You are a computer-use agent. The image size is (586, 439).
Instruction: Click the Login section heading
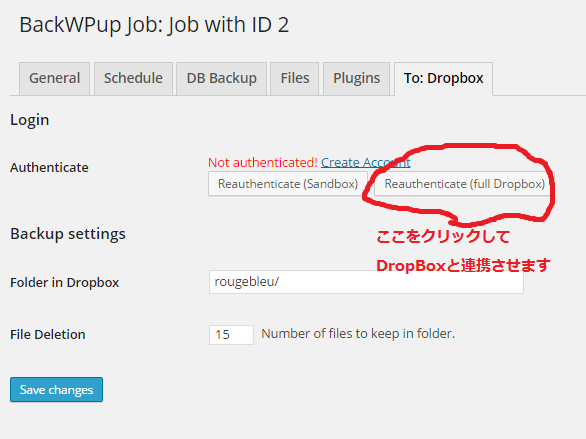pyautogui.click(x=30, y=120)
